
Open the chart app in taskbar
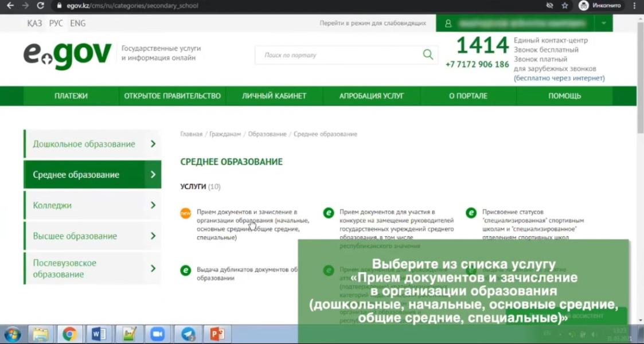128,334
